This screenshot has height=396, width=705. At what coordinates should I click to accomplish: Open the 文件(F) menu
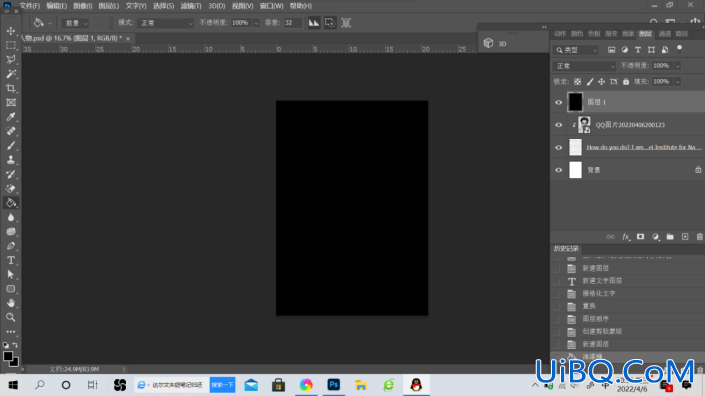click(30, 6)
